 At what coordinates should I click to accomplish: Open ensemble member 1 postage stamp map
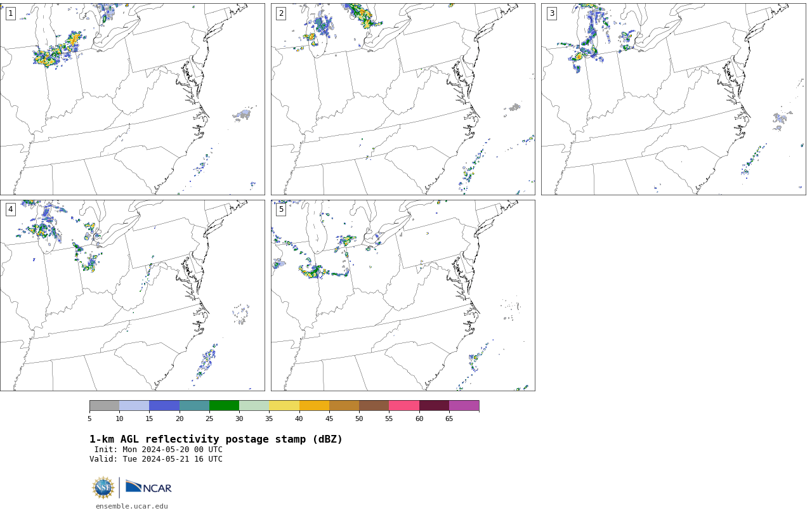point(132,99)
